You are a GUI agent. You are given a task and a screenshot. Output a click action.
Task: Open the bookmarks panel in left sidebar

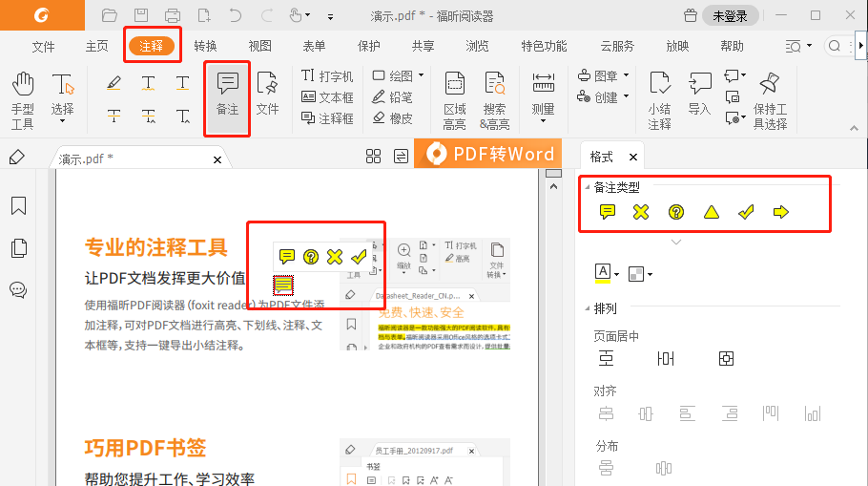pos(18,206)
